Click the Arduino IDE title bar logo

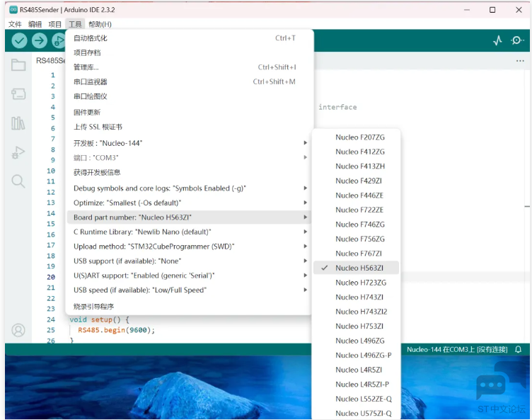(13, 9)
